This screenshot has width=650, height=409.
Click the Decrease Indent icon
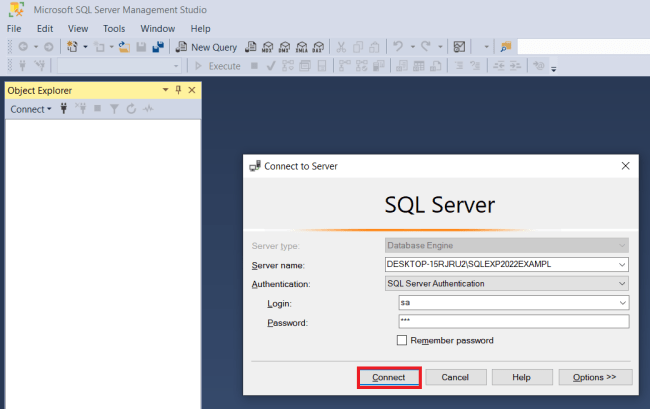499,65
